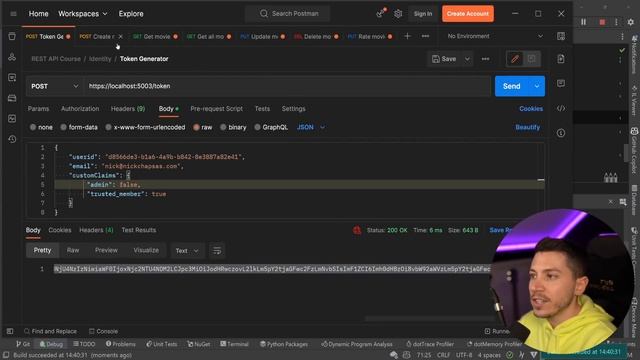This screenshot has height=360, width=640.
Task: Pause the debugger in Rider window
Action: [x=584, y=22]
